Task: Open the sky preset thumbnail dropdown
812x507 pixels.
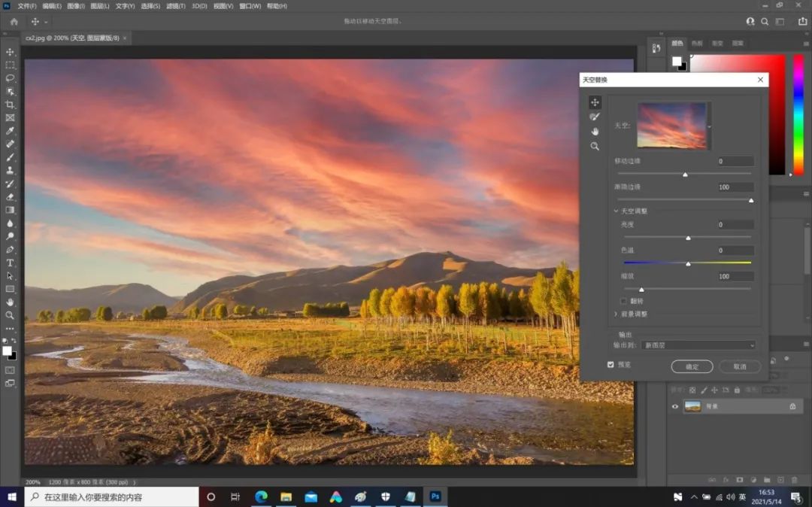Action: click(x=707, y=126)
